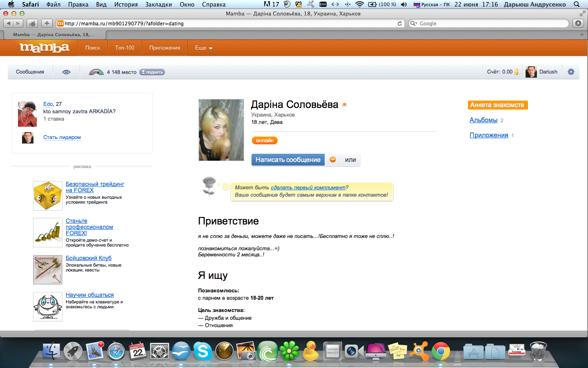Expand the Еще dropdown menu
The image size is (588, 368).
click(204, 48)
